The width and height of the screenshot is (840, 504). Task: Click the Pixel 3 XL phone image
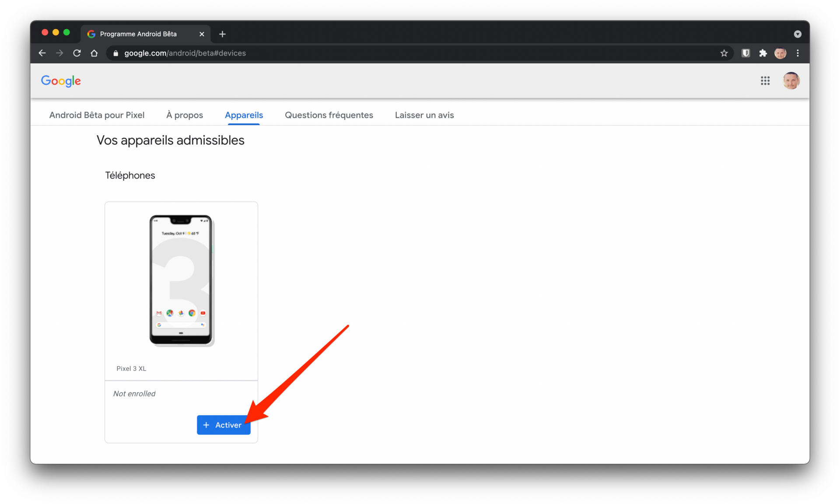(x=181, y=280)
